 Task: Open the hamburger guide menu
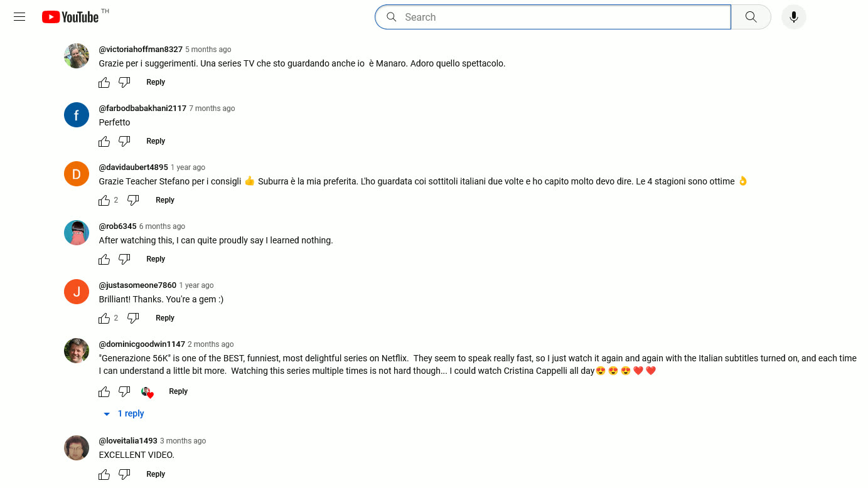(x=19, y=17)
